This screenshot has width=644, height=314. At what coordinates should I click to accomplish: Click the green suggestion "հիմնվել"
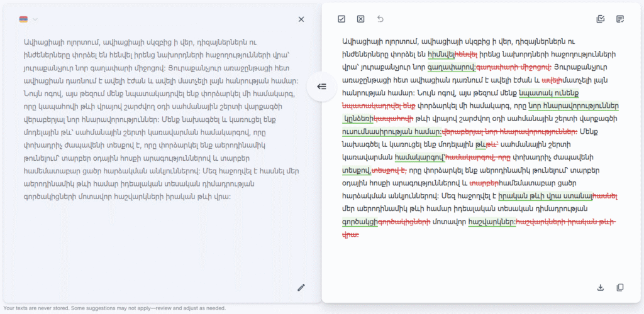(x=440, y=55)
